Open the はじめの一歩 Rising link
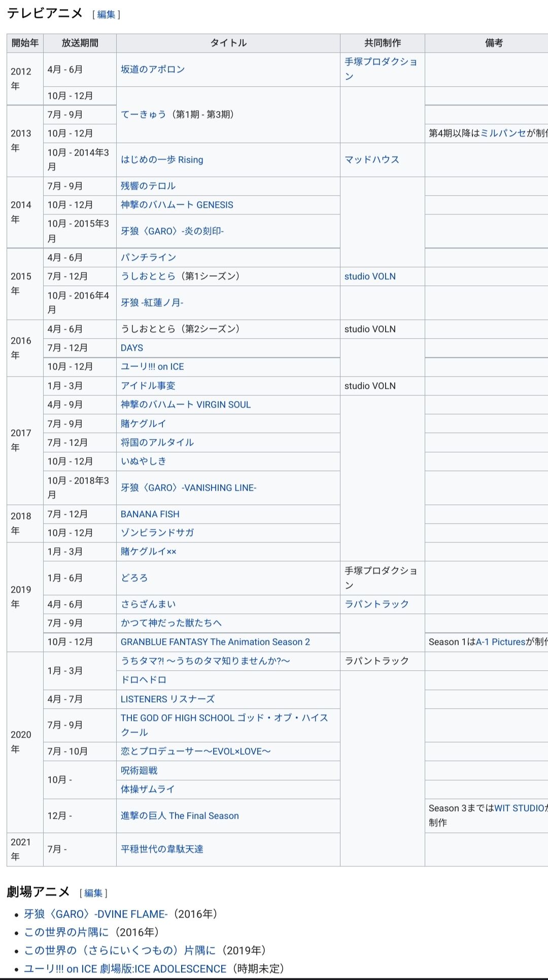548x980 pixels. click(162, 160)
